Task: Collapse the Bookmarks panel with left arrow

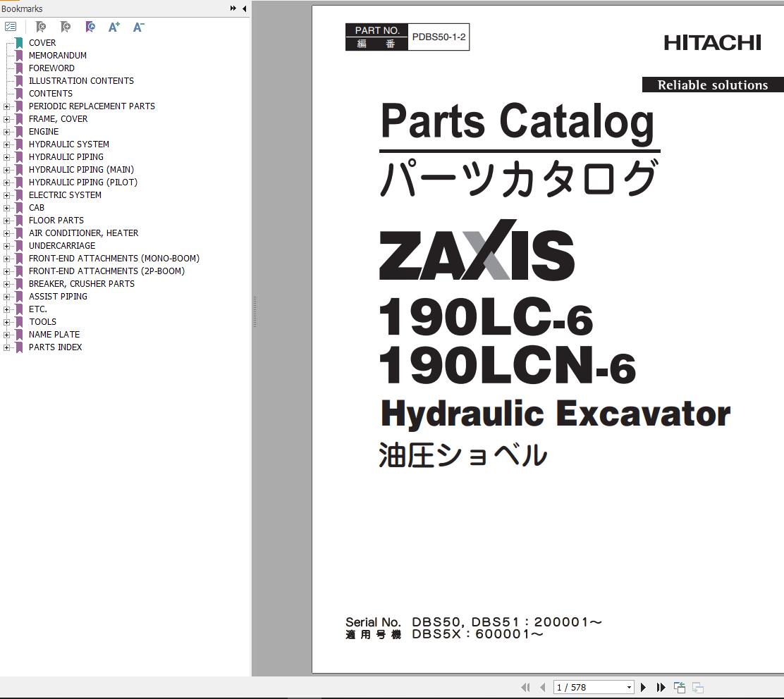Action: pyautogui.click(x=244, y=8)
